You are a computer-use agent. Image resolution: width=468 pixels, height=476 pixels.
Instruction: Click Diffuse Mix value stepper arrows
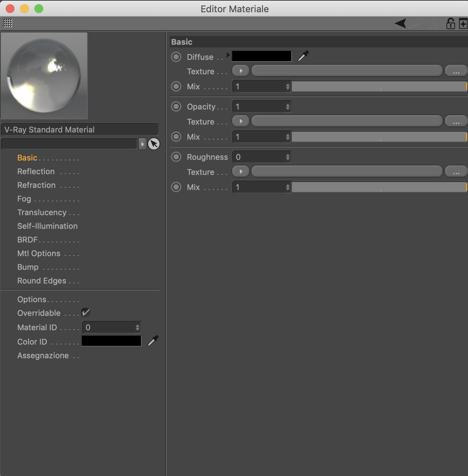288,86
